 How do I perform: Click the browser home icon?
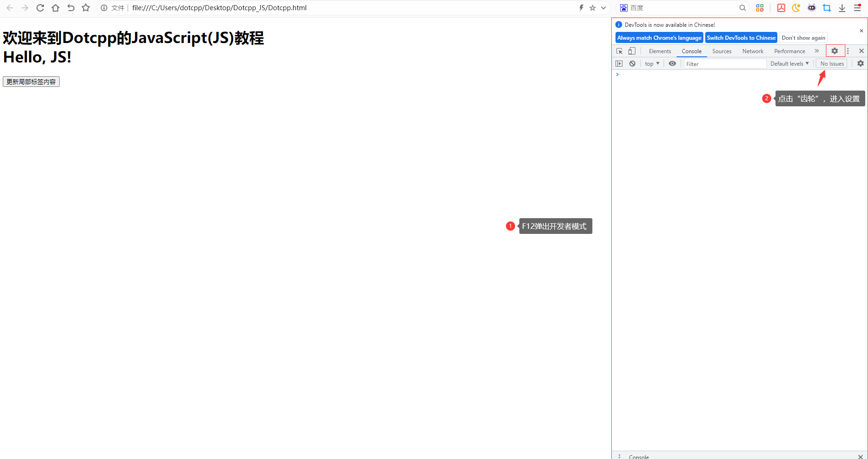(x=55, y=8)
